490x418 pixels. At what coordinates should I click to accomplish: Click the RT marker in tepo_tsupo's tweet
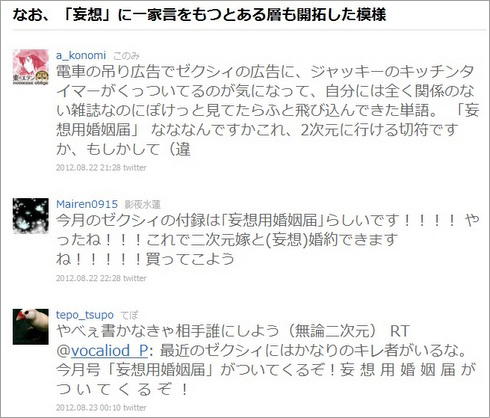point(399,331)
